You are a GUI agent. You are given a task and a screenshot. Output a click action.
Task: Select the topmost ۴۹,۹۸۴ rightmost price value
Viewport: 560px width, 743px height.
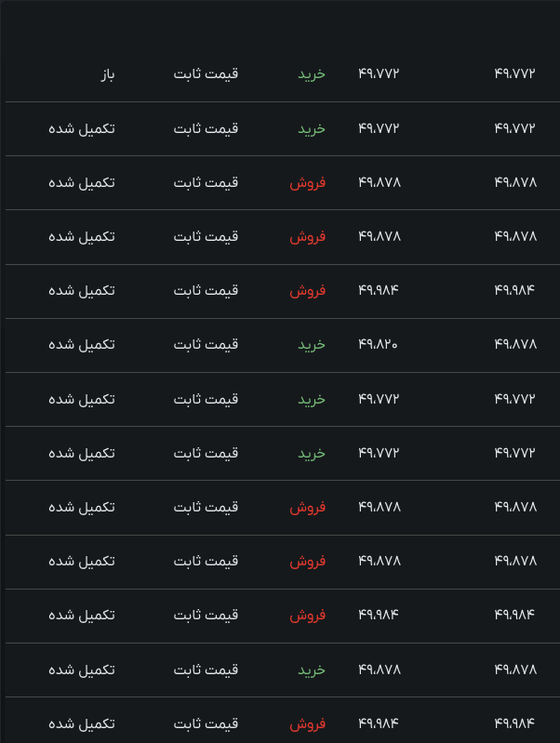click(514, 289)
